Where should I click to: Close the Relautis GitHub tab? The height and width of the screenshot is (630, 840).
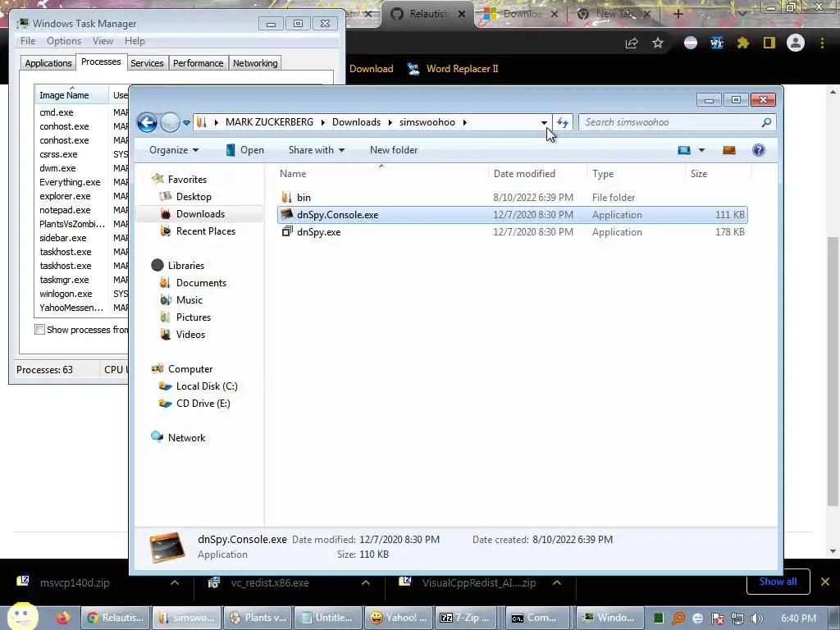pos(462,15)
